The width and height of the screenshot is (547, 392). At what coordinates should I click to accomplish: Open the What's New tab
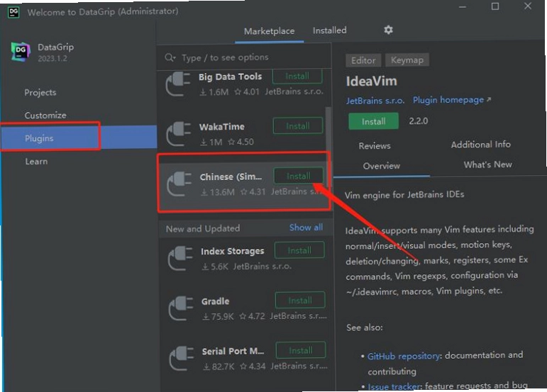487,164
